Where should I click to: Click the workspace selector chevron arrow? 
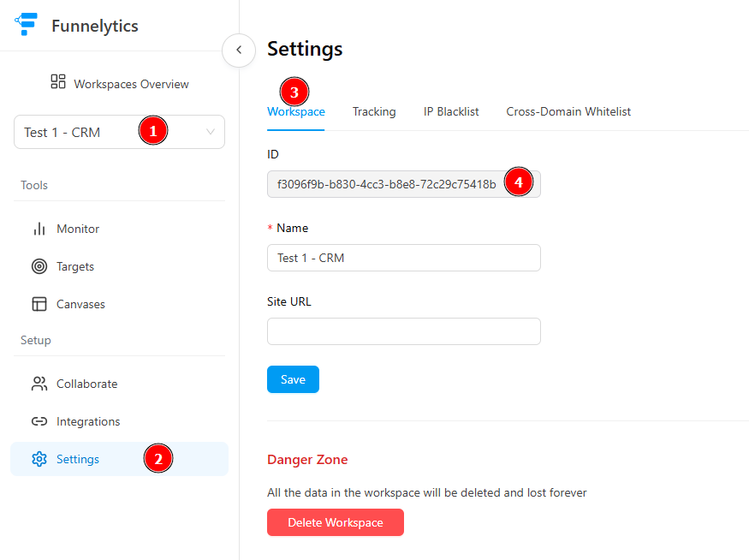pos(211,132)
